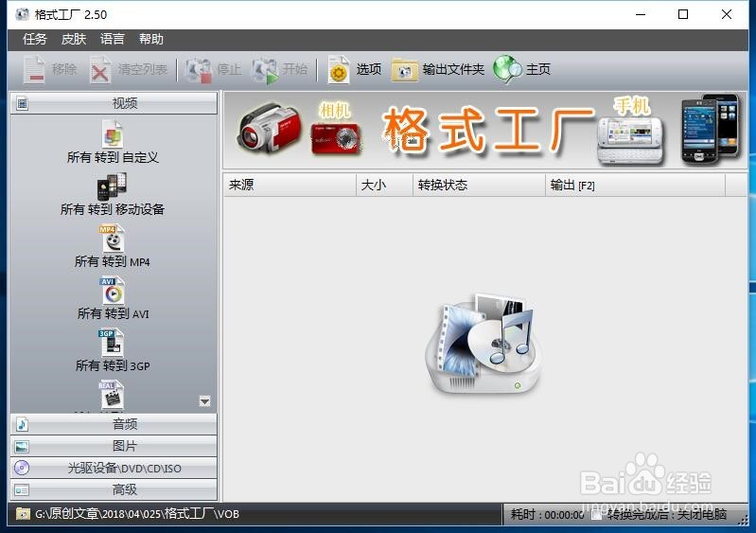Expand the 高级 advanced category
This screenshot has height=533, width=756.
(x=114, y=489)
